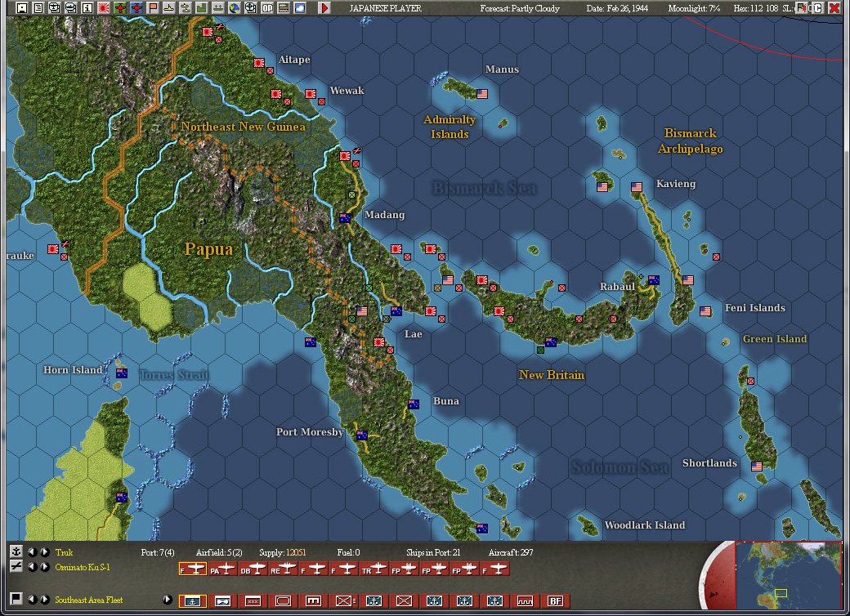
Task: Click 'Forecast: Partly Cloudy' in top bar
Action: [520, 8]
